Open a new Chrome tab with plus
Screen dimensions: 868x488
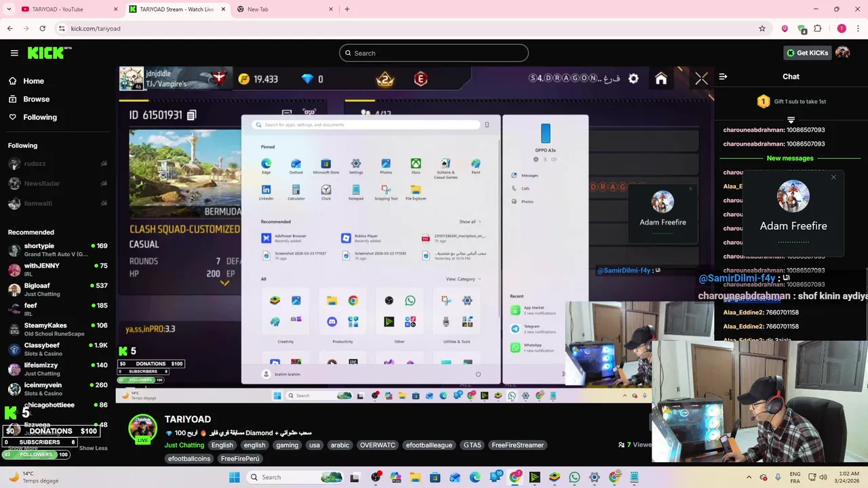[x=347, y=9]
